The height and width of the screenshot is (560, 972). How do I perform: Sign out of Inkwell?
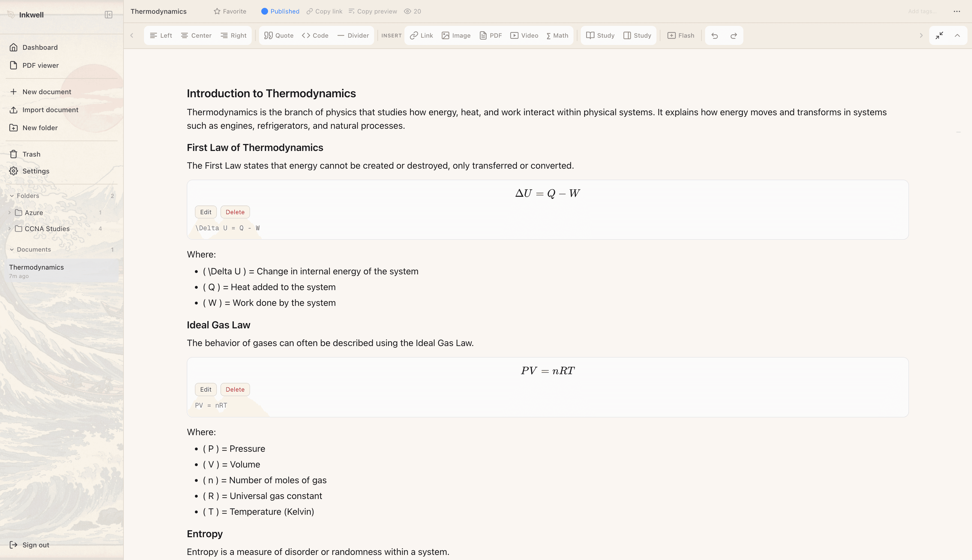(x=36, y=545)
